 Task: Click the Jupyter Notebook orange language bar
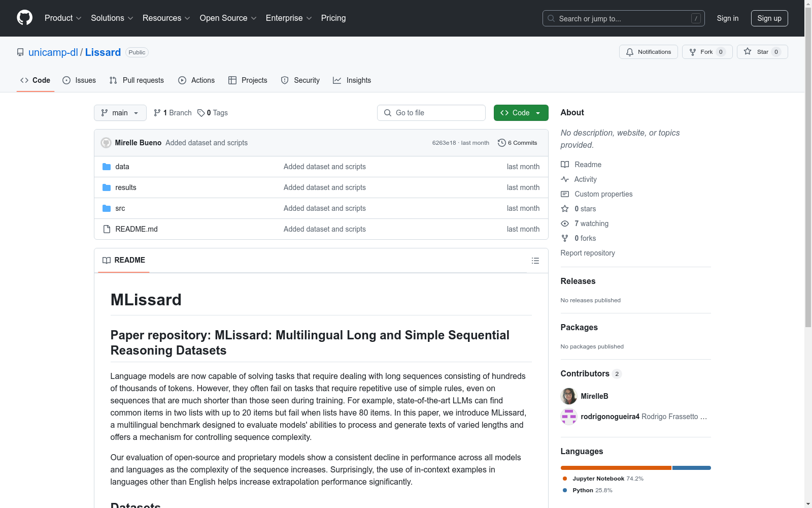[616, 468]
